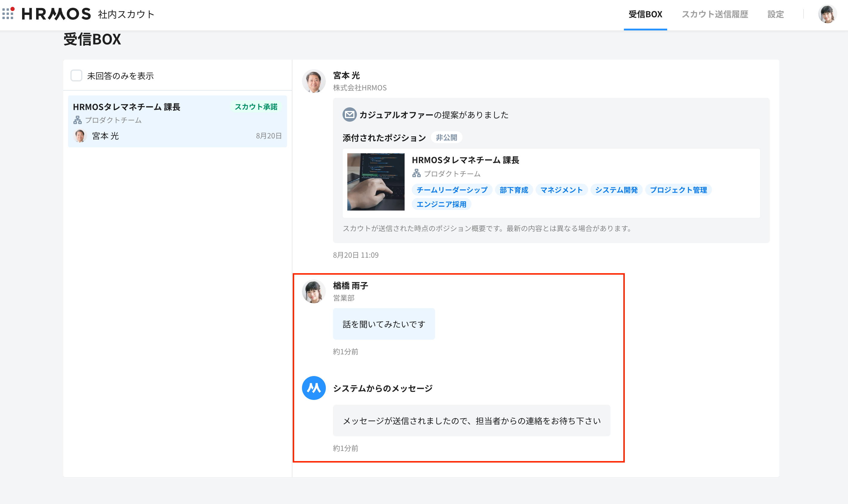Click 宮本 光's avatar in message header

coord(314,81)
